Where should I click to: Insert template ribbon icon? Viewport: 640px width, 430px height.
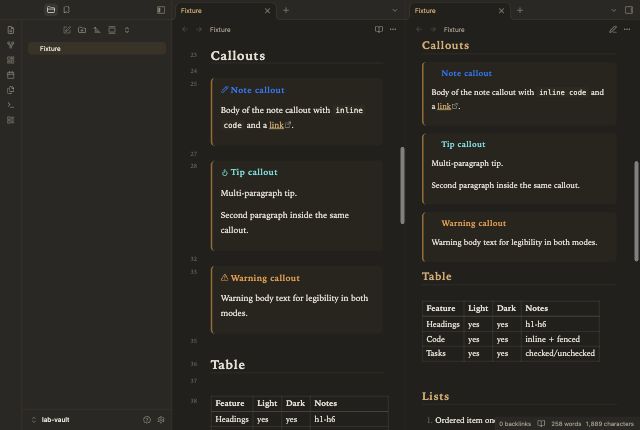point(11,90)
